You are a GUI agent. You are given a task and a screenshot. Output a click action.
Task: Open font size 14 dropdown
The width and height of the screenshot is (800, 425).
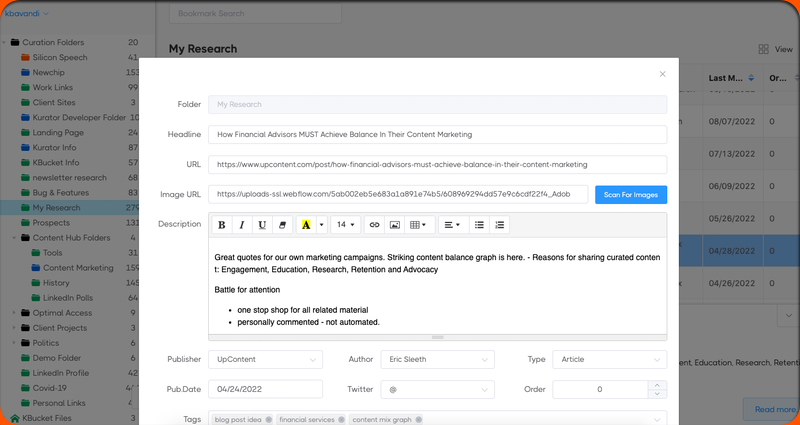click(x=345, y=225)
